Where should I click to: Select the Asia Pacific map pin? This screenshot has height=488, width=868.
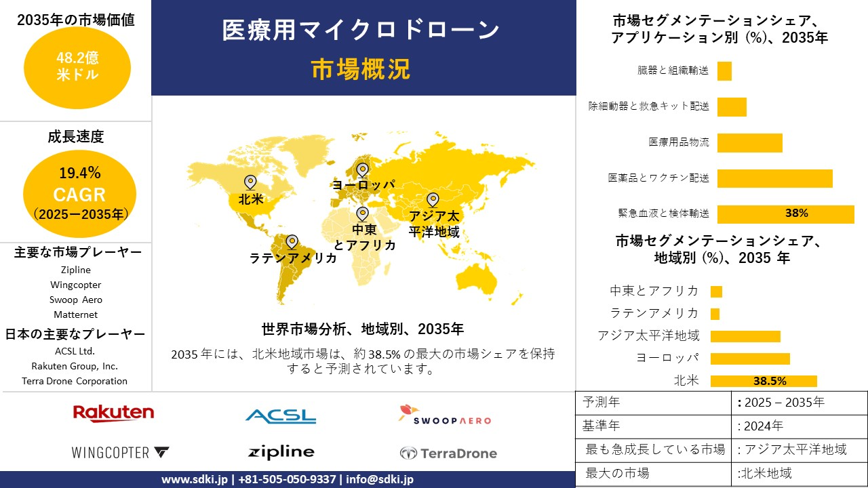coord(432,200)
